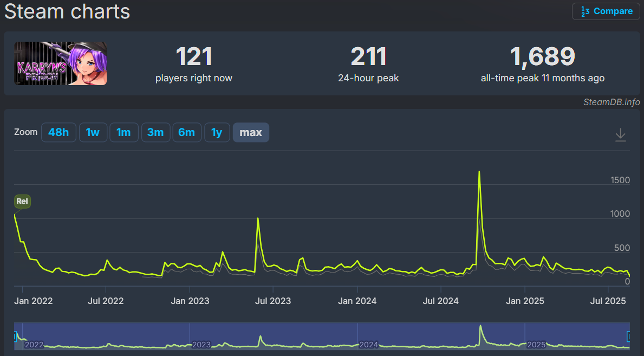
Task: Click the Jan 2024 axis label
Action: [357, 301]
